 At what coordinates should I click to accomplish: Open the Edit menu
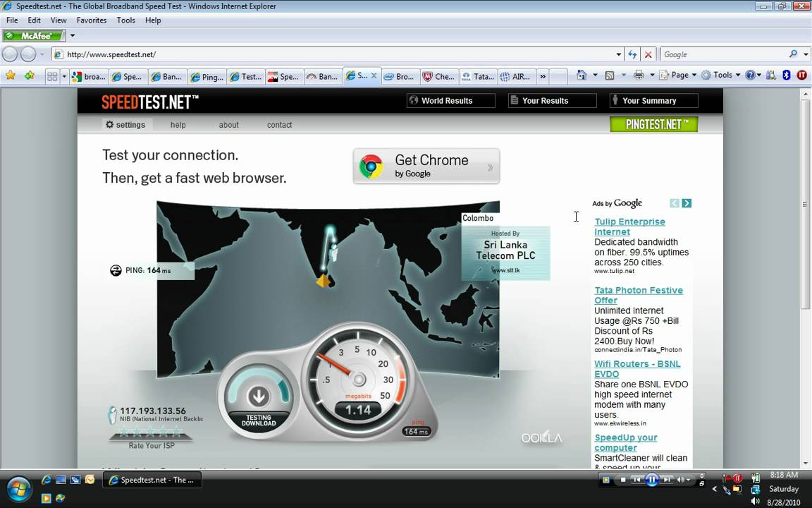tap(34, 20)
